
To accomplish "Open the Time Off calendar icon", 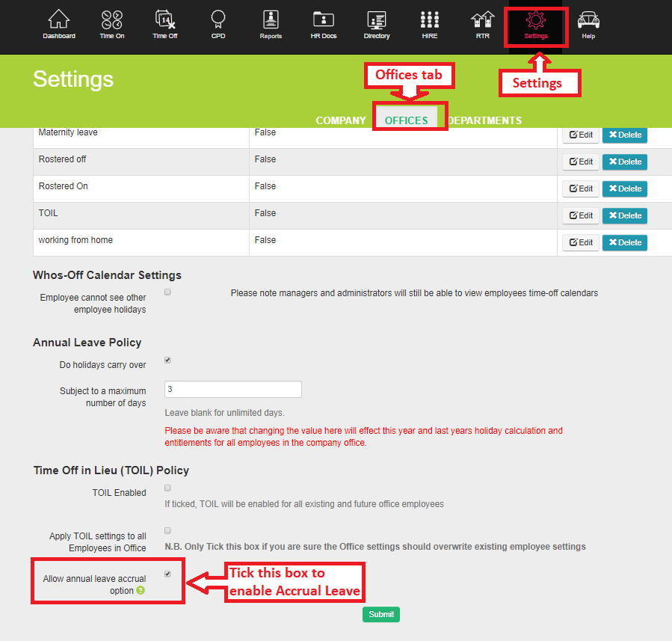I will click(x=164, y=24).
